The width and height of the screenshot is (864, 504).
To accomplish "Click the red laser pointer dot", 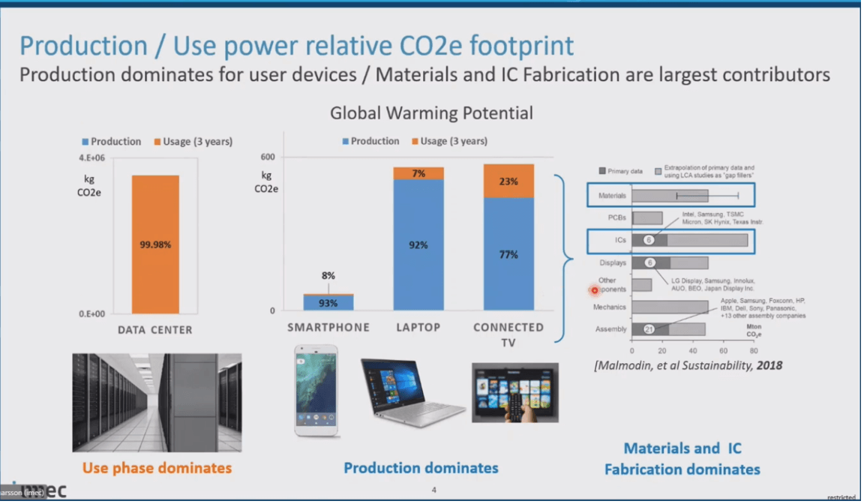I will coord(595,290).
